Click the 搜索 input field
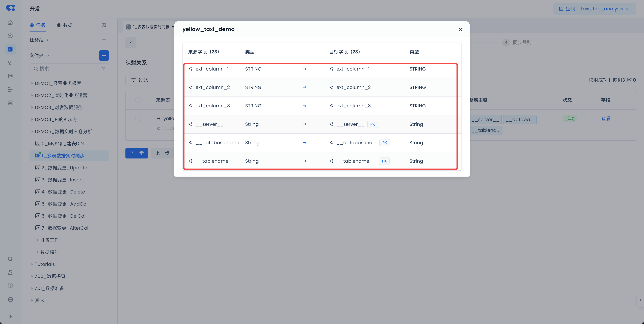Screen dimensions: 644x324 click(67, 69)
